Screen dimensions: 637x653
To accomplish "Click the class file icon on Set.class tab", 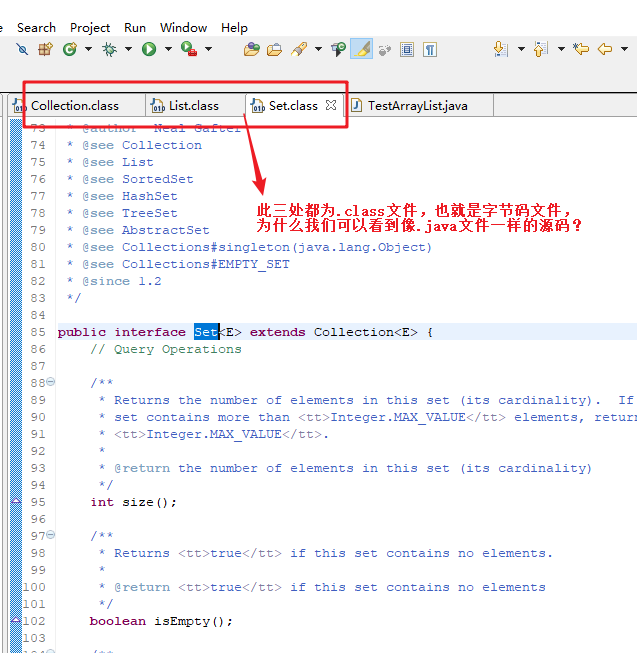I will pyautogui.click(x=257, y=106).
